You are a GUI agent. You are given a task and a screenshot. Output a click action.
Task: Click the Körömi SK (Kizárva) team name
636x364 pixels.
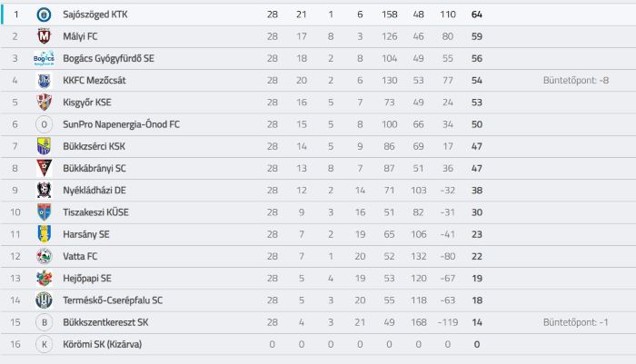102,345
